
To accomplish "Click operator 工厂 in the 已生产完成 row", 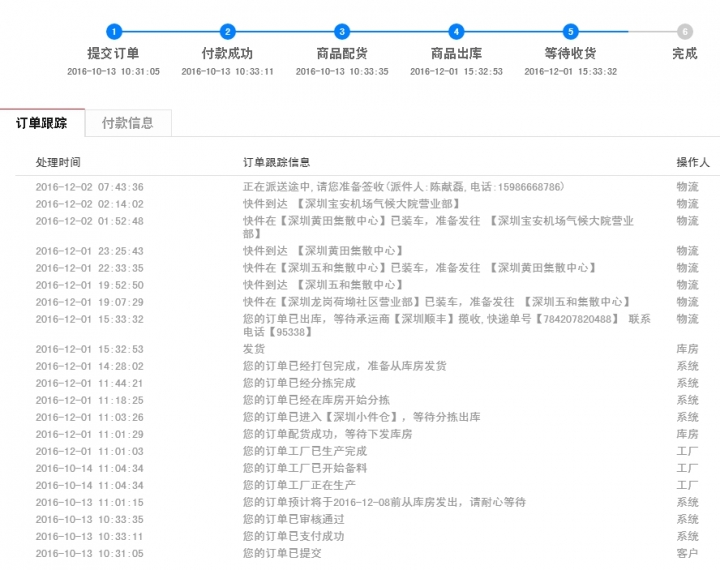I will pos(687,451).
